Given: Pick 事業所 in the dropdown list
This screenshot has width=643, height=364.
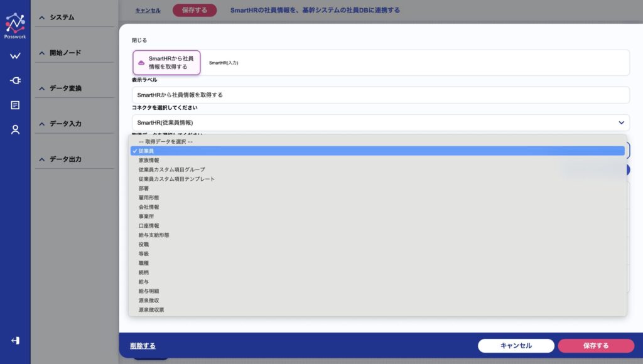Looking at the screenshot, I should (377, 217).
